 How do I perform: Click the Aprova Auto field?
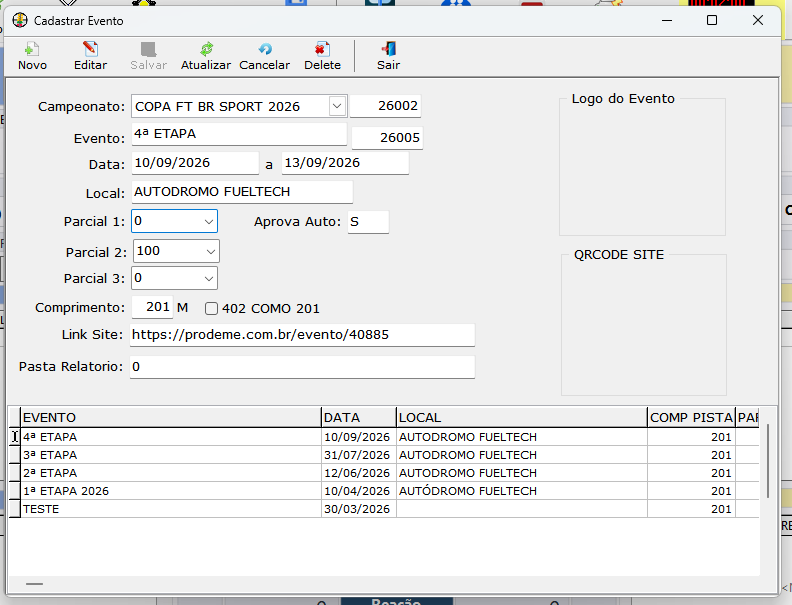click(x=368, y=222)
